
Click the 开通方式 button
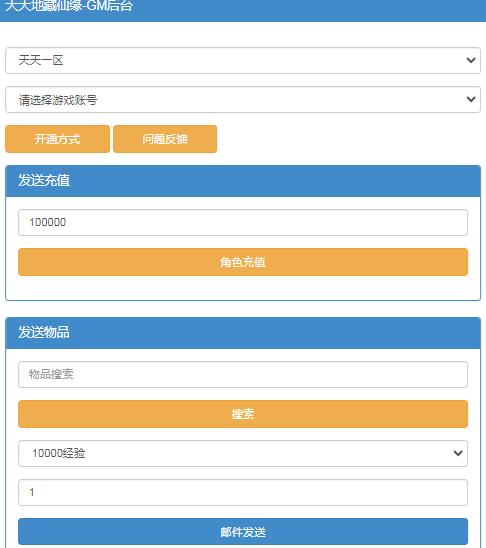pos(57,139)
